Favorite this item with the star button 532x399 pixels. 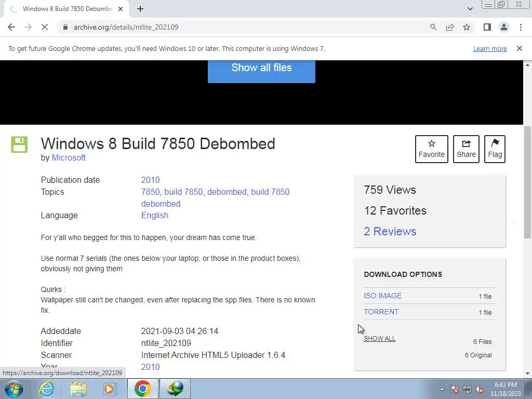431,149
